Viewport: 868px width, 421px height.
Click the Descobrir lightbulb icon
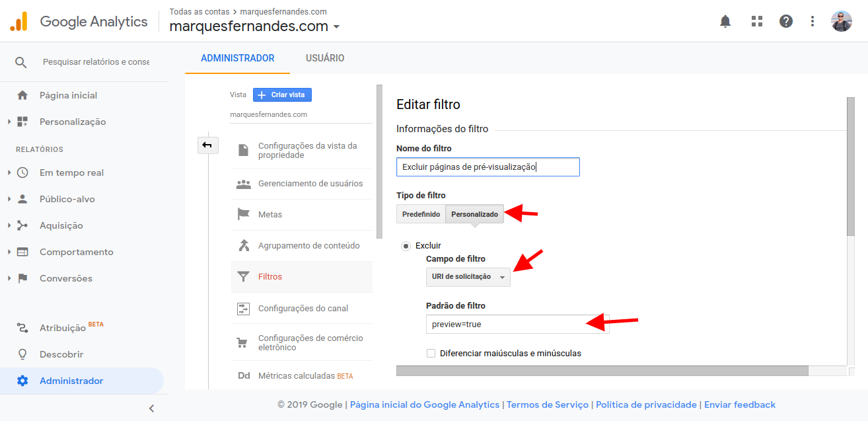coord(22,354)
